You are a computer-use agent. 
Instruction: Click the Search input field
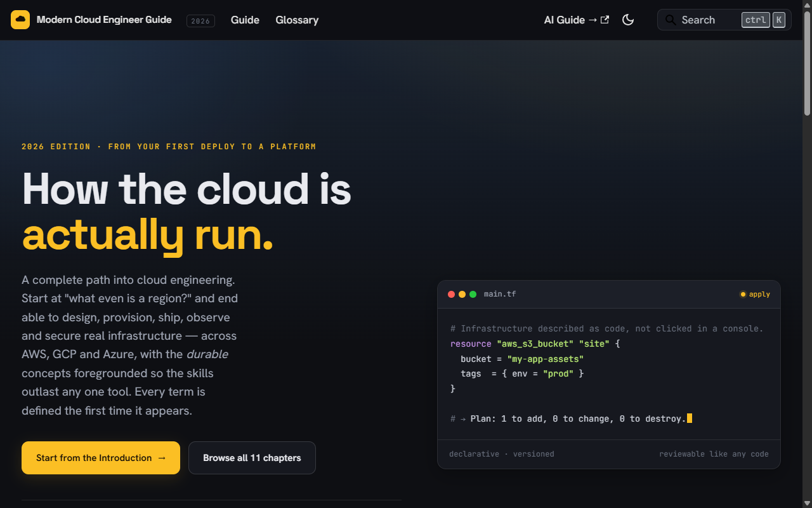click(724, 20)
